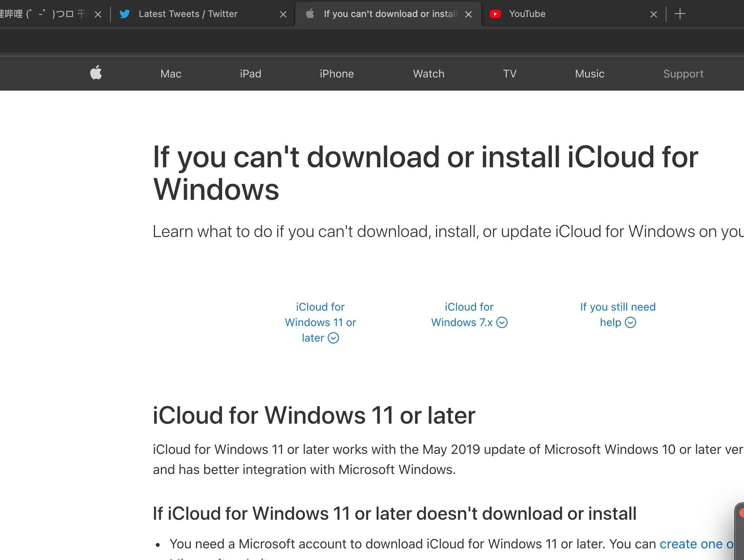Click the browser address bar area

(372, 40)
